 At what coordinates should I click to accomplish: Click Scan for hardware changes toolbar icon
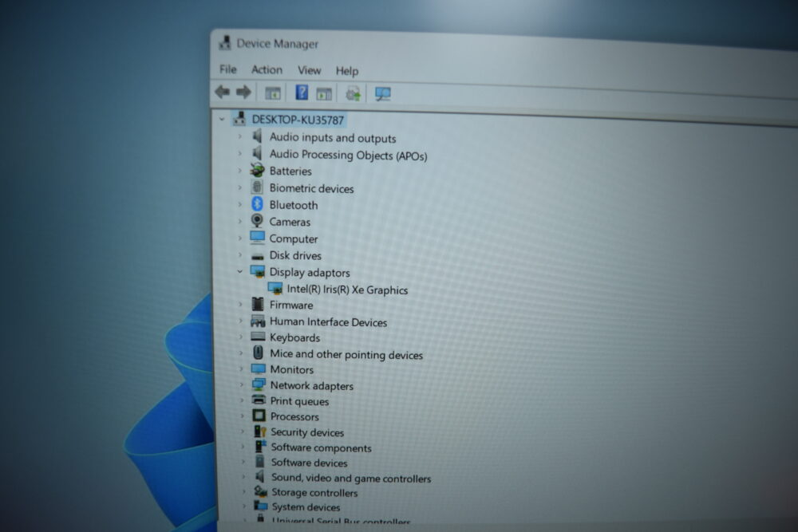click(383, 93)
